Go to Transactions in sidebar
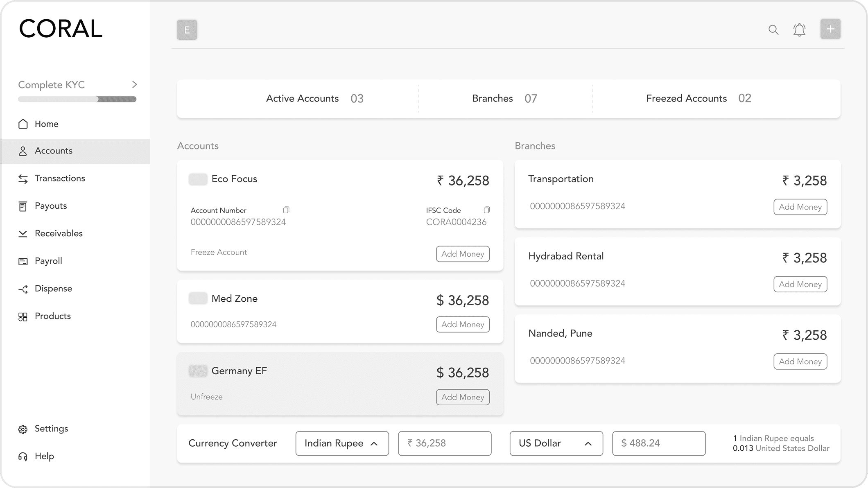868x488 pixels. pos(60,178)
